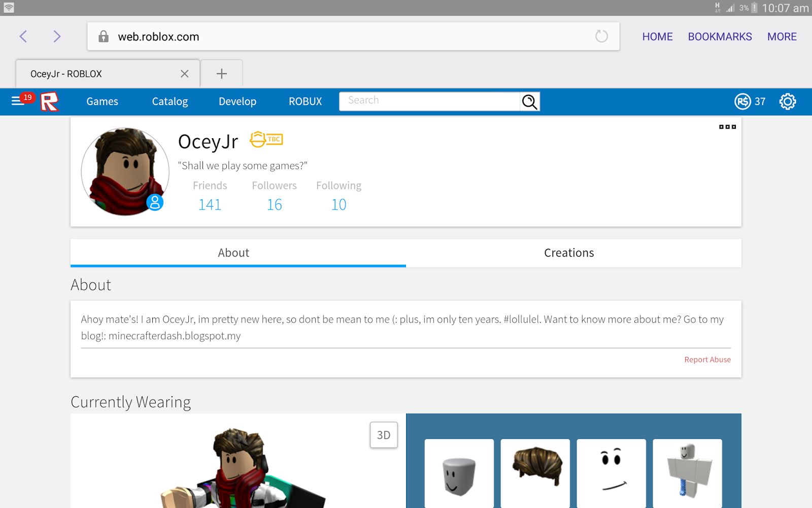Open the Catalog menu
The height and width of the screenshot is (508, 812).
coord(170,102)
